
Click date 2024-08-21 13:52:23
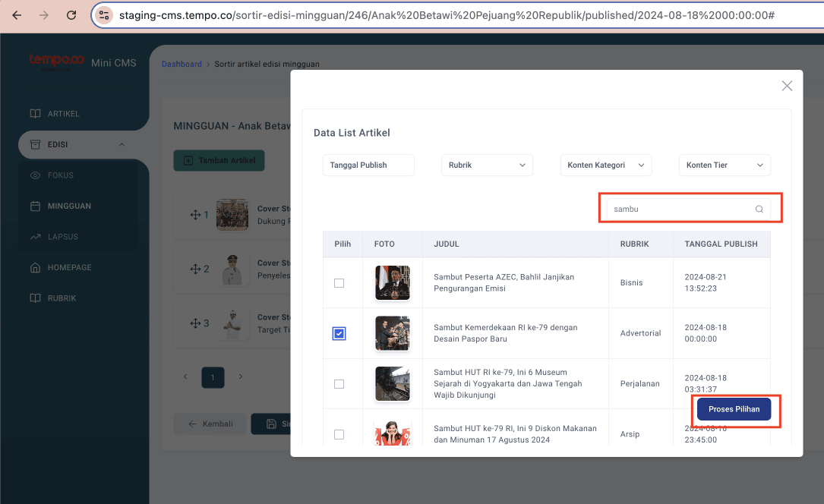pos(706,282)
